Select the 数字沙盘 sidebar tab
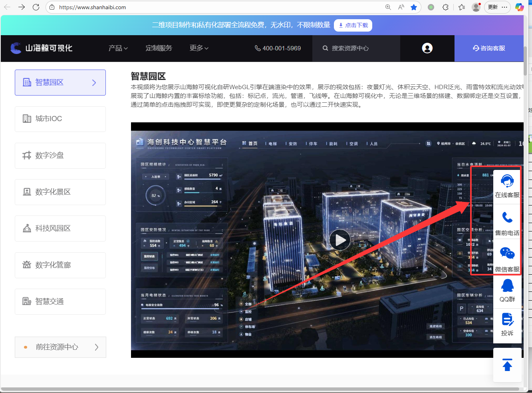Image resolution: width=532 pixels, height=393 pixels. point(60,156)
